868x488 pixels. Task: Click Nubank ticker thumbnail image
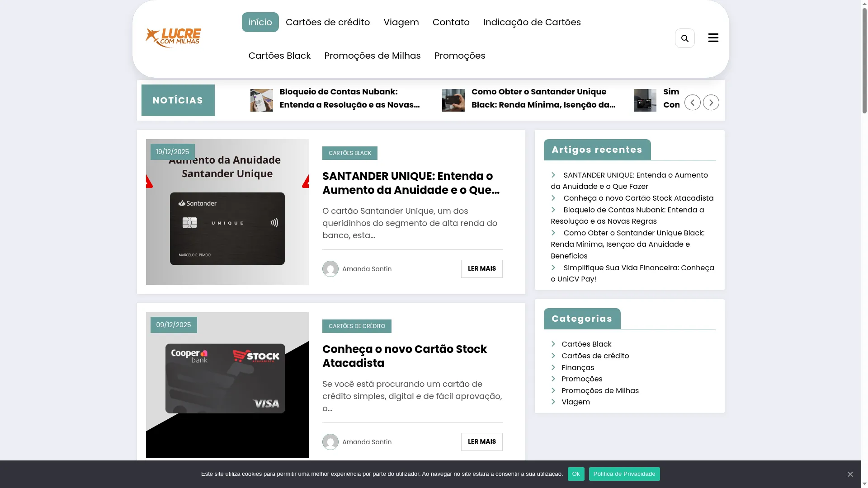[261, 100]
